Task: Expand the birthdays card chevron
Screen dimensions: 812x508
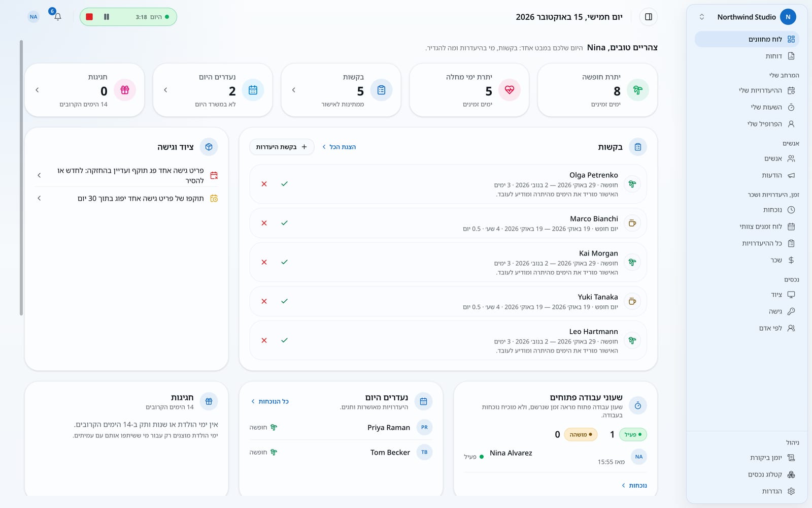Action: point(37,90)
